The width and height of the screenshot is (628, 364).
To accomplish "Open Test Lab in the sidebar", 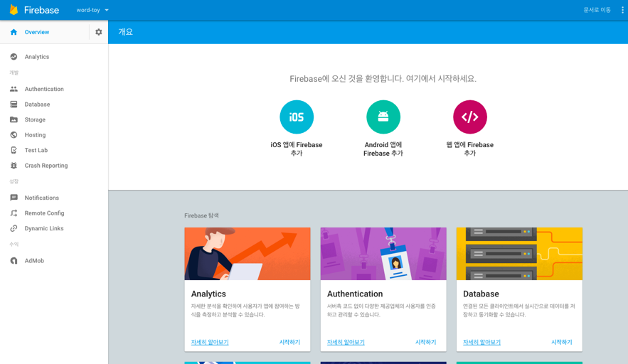I will (x=36, y=150).
